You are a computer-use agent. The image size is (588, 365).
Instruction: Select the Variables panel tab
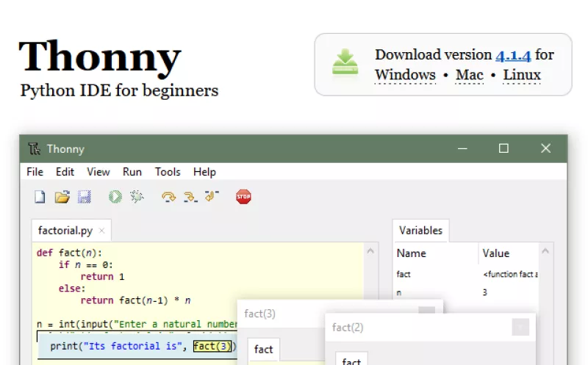pyautogui.click(x=420, y=231)
